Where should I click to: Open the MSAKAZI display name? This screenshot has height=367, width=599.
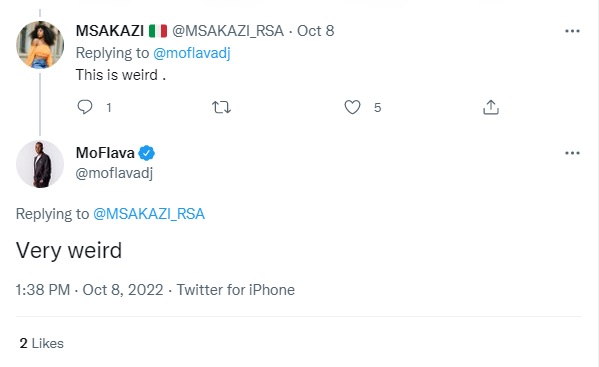110,31
